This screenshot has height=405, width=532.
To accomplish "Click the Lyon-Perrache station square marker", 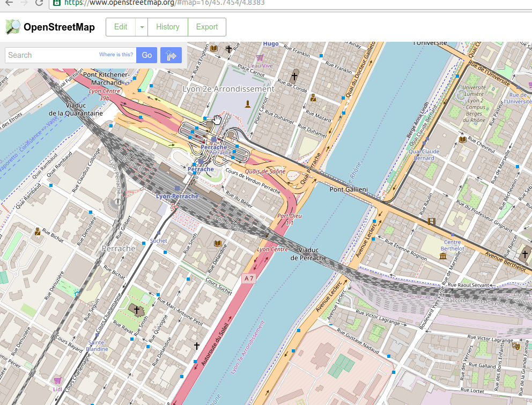I will (177, 188).
